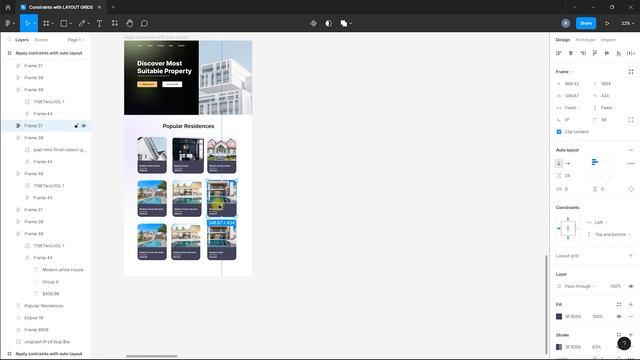
Task: Click the user avatar icon
Action: [565, 23]
